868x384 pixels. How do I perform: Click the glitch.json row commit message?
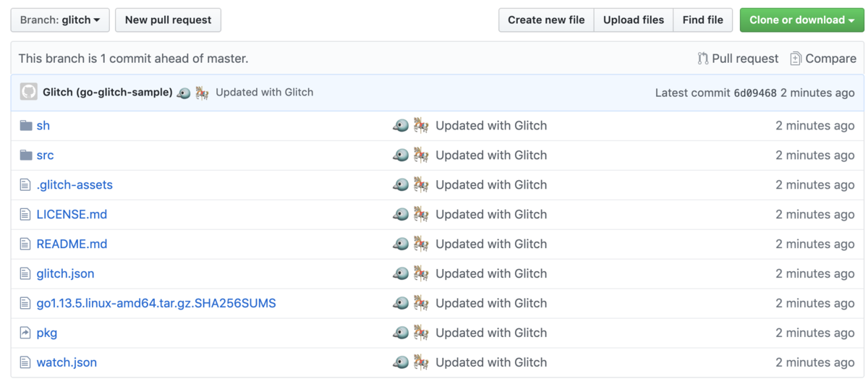491,273
